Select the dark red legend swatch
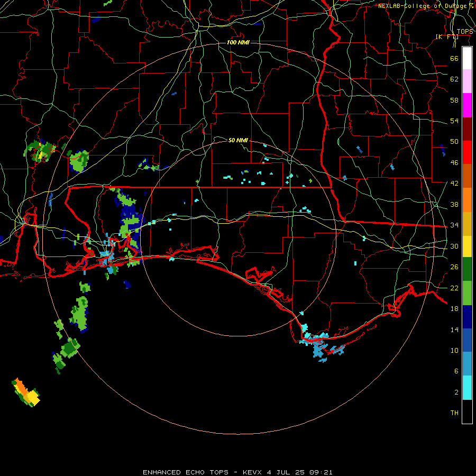The height and width of the screenshot is (476, 476). pos(467,129)
